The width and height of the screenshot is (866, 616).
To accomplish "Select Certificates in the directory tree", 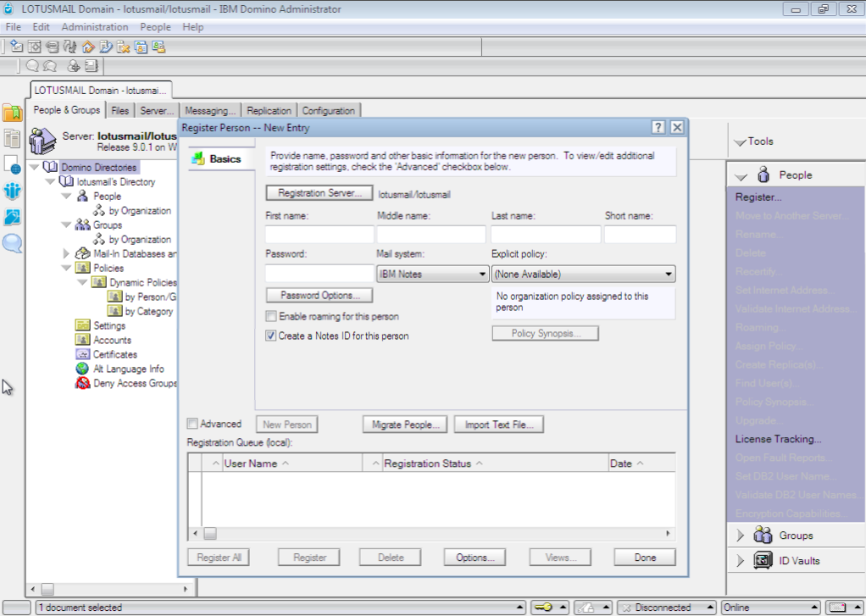I will pyautogui.click(x=115, y=354).
